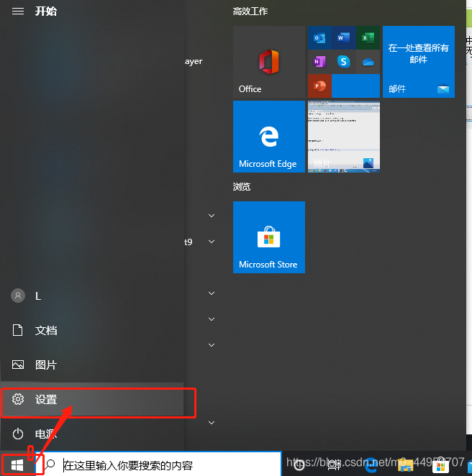Launch Word from the Office app group
The image size is (472, 476).
(343, 37)
